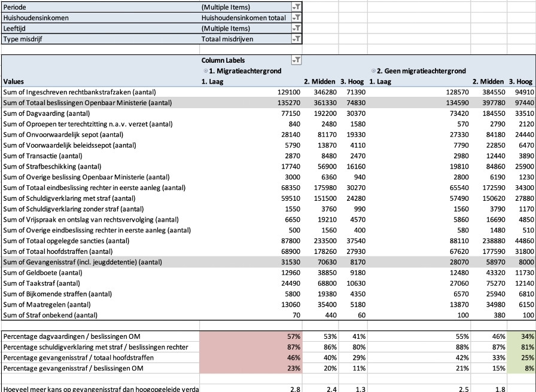Select the cell with value 238880
Screen dimensions: 536x392
(x=489, y=241)
